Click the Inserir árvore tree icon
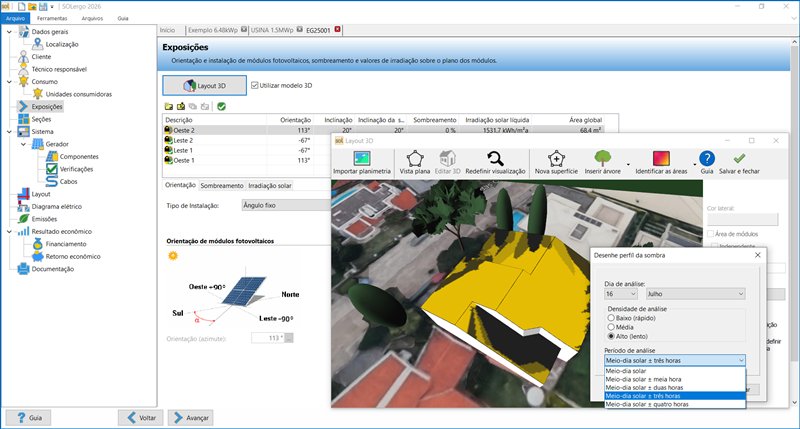The image size is (800, 429). coord(603,158)
